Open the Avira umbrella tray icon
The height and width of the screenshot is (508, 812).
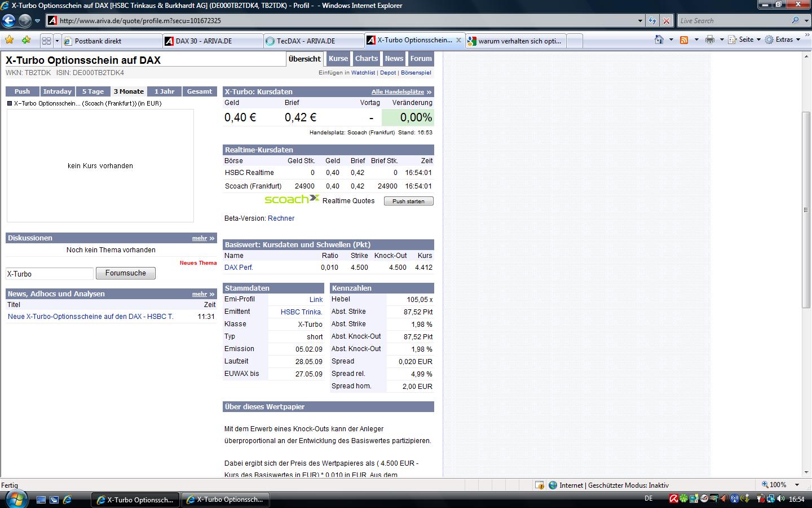pos(673,499)
